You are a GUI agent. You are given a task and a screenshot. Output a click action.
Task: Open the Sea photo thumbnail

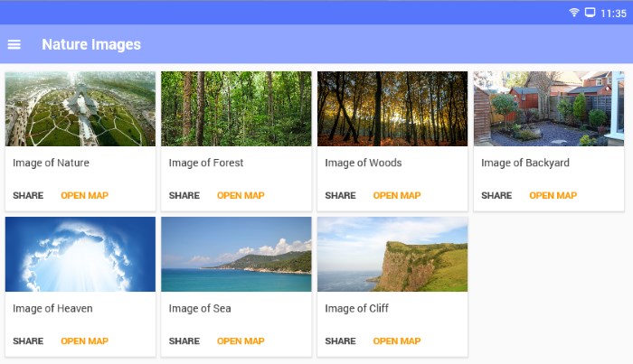click(x=236, y=254)
